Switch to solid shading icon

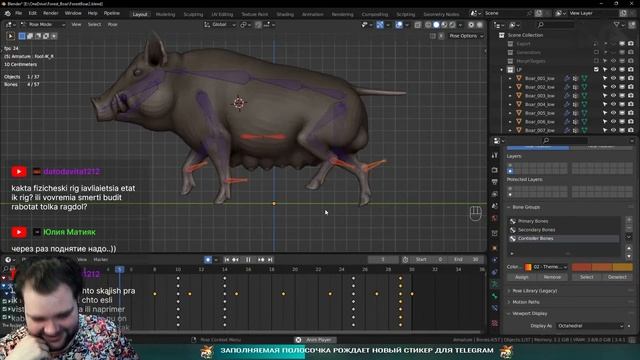click(x=436, y=25)
